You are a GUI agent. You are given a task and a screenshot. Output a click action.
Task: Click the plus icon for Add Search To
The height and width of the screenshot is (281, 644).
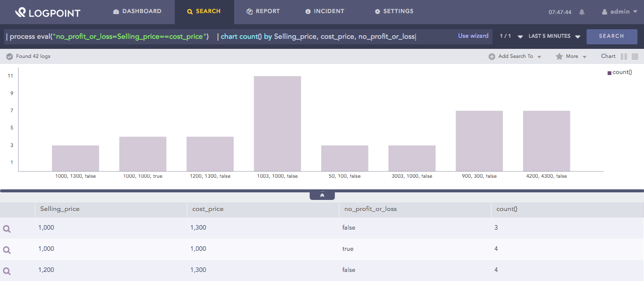click(491, 56)
